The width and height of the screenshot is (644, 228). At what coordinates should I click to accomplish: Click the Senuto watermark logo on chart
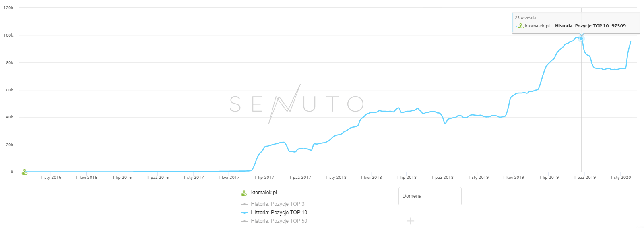297,104
